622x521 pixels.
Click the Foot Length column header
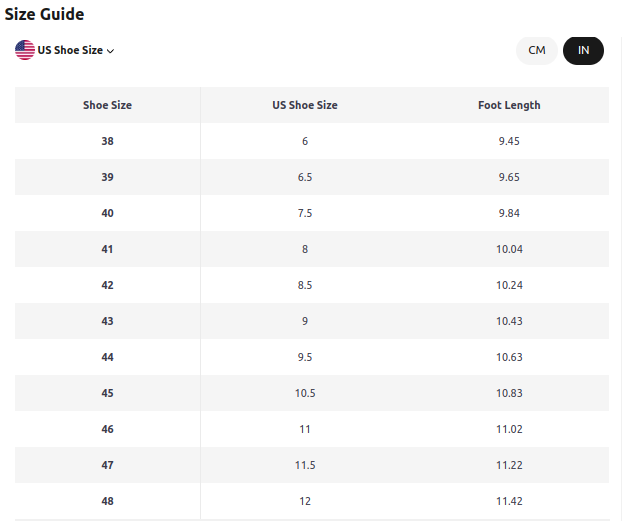coord(509,105)
